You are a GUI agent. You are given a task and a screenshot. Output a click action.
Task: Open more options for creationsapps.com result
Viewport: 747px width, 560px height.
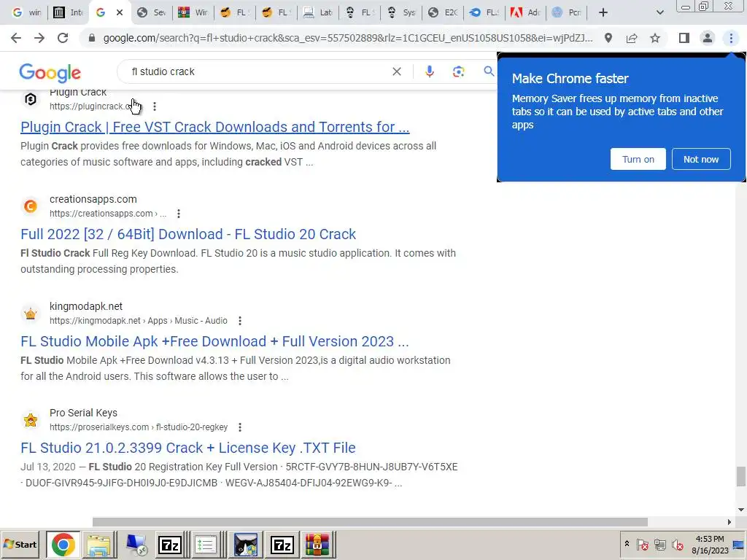click(179, 214)
